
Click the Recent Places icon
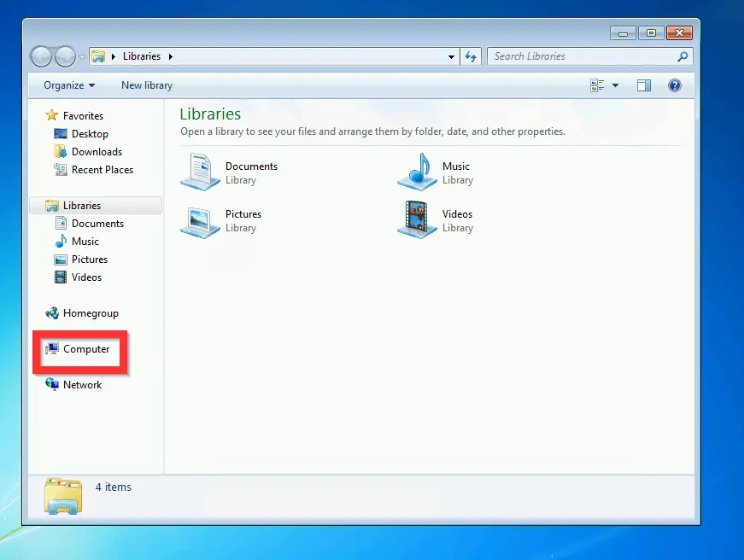point(61,169)
